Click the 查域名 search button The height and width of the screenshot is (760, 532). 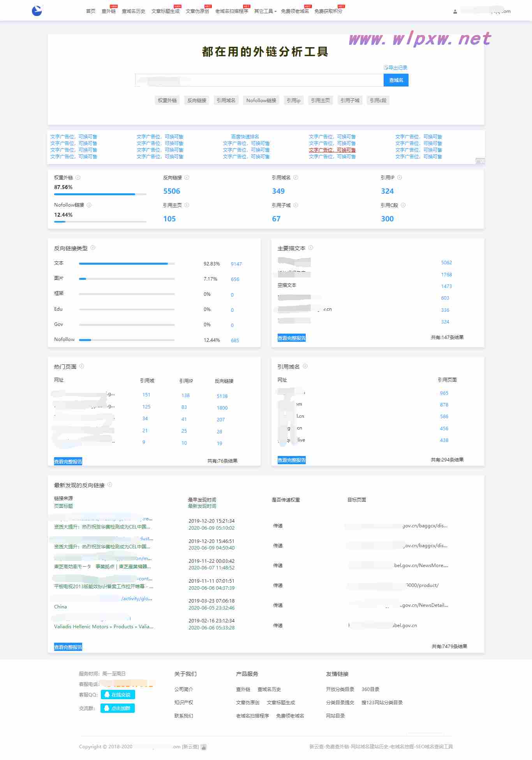[396, 80]
